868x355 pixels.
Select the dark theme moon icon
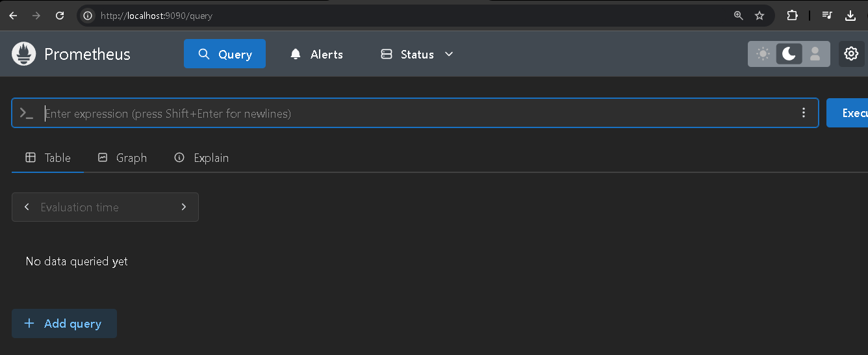click(789, 54)
